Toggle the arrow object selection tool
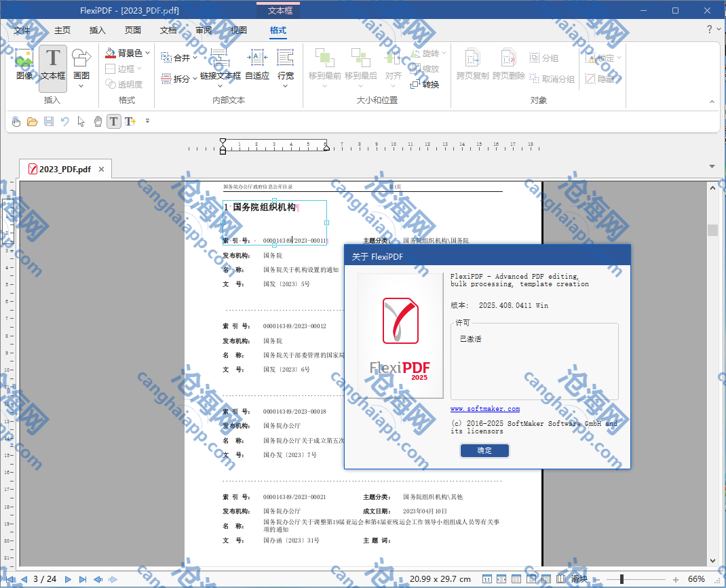 pos(81,121)
